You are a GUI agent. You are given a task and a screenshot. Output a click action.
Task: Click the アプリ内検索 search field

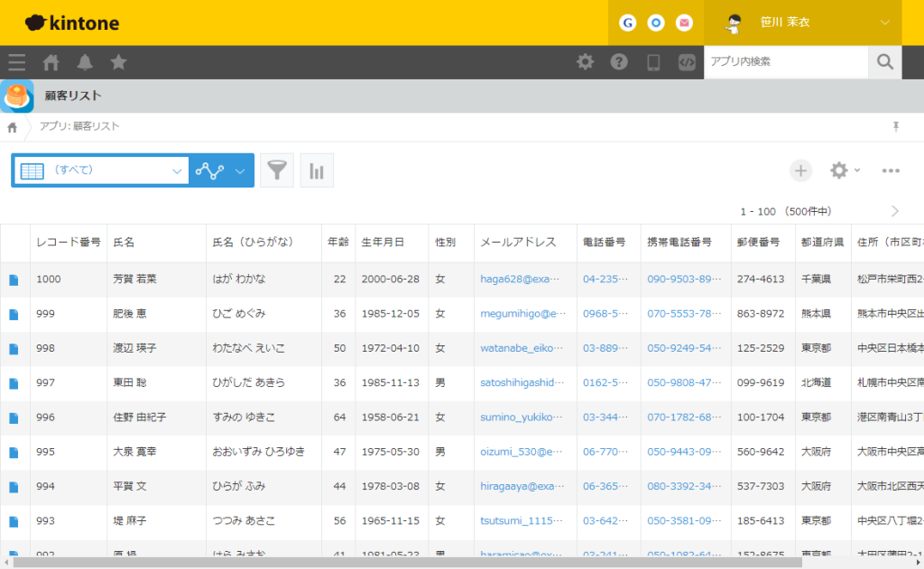tap(786, 62)
